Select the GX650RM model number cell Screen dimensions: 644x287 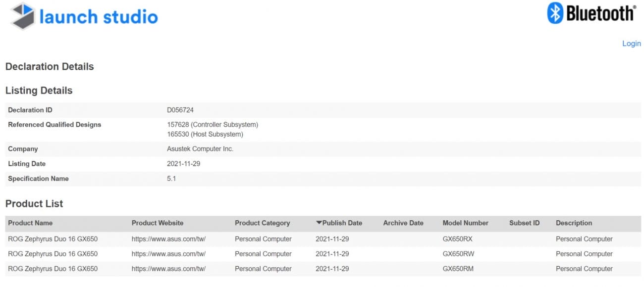pyautogui.click(x=458, y=269)
